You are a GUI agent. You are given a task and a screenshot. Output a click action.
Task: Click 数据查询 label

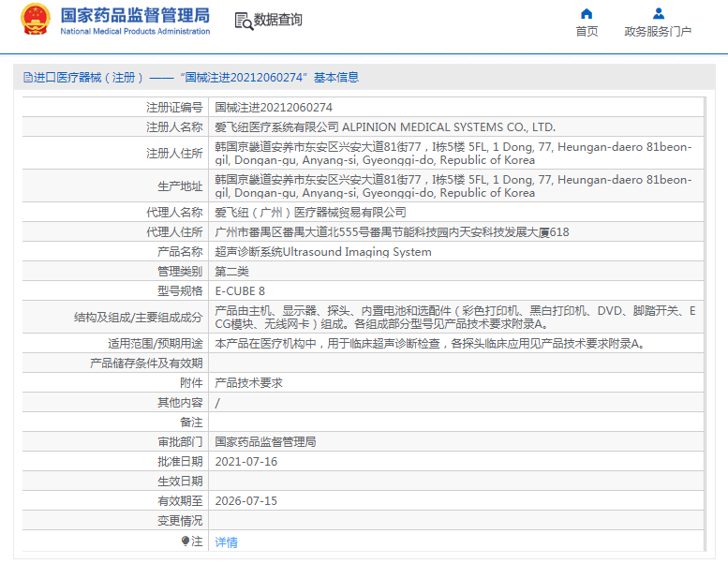277,20
